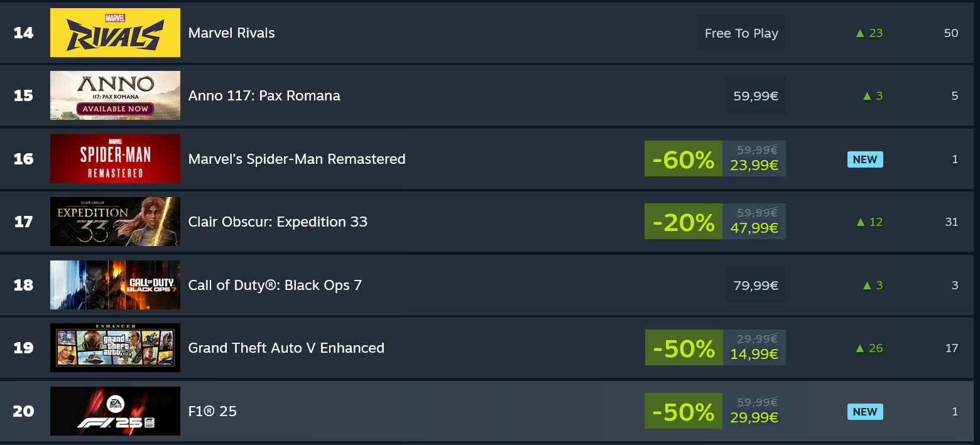Click the F1 25 capsule image
Viewport: 980px width, 445px height.
click(115, 411)
